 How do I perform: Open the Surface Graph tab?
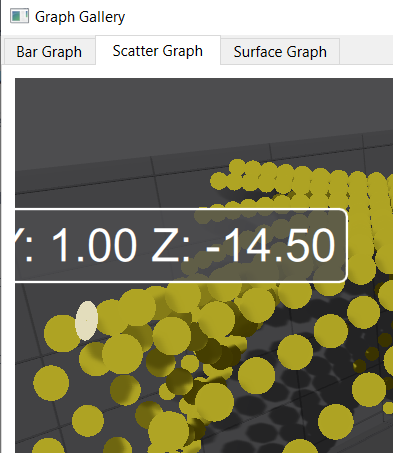pyautogui.click(x=280, y=52)
